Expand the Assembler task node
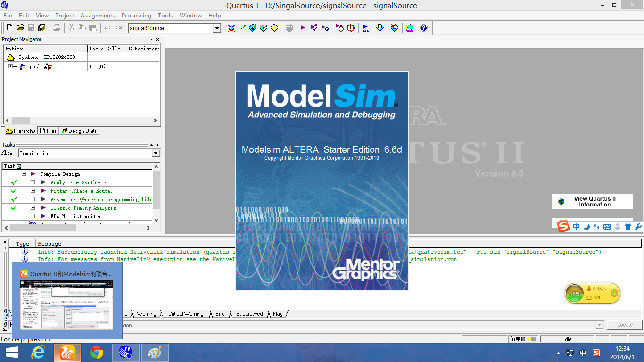The width and height of the screenshot is (644, 362). (33, 199)
